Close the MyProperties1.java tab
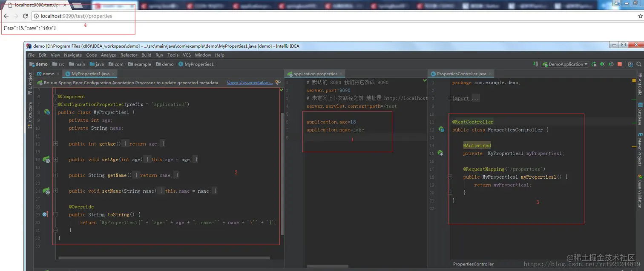The height and width of the screenshot is (271, 644). pos(113,74)
